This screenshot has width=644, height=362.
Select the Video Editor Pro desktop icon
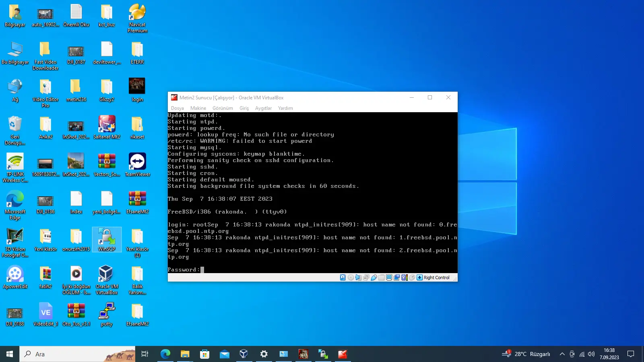45,93
